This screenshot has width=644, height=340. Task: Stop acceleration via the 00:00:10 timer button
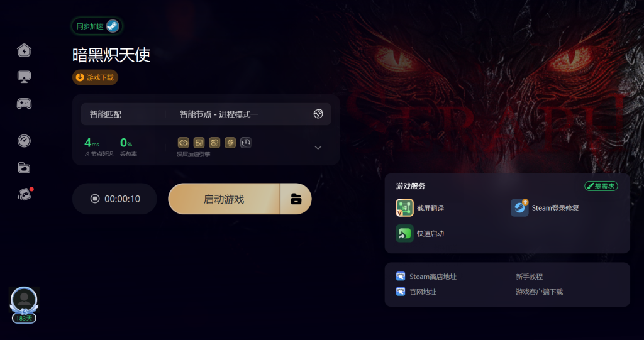pos(114,199)
